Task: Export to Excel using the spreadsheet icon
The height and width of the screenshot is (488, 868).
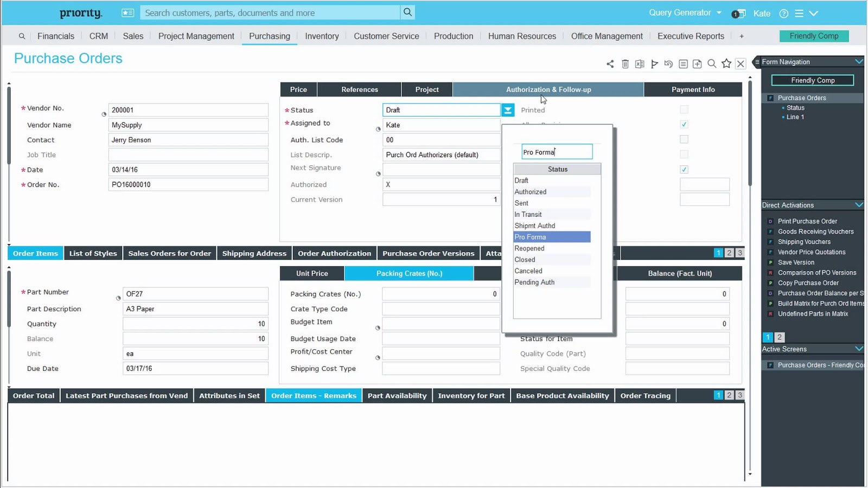Action: pyautogui.click(x=640, y=64)
